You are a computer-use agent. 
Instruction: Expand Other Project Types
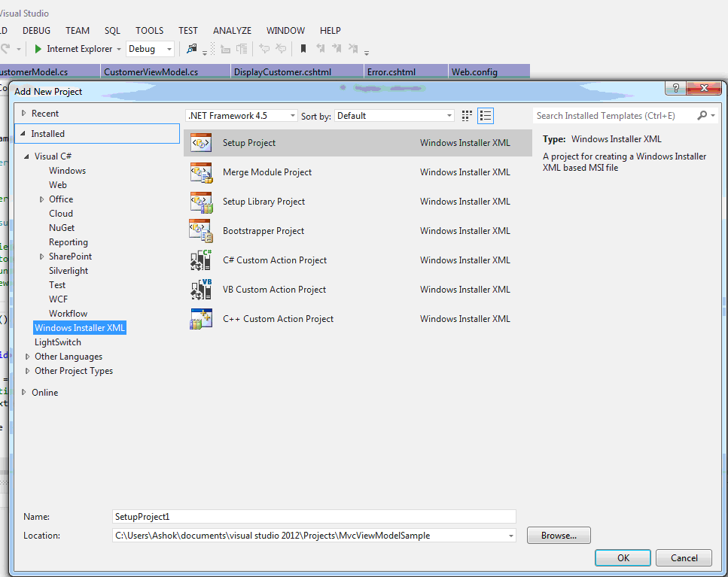[x=27, y=370]
